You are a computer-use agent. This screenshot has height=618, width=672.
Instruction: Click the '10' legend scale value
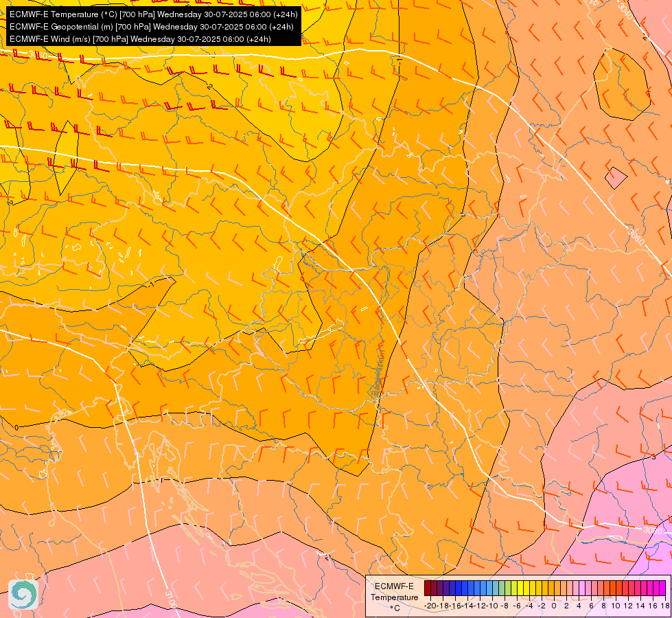616,606
